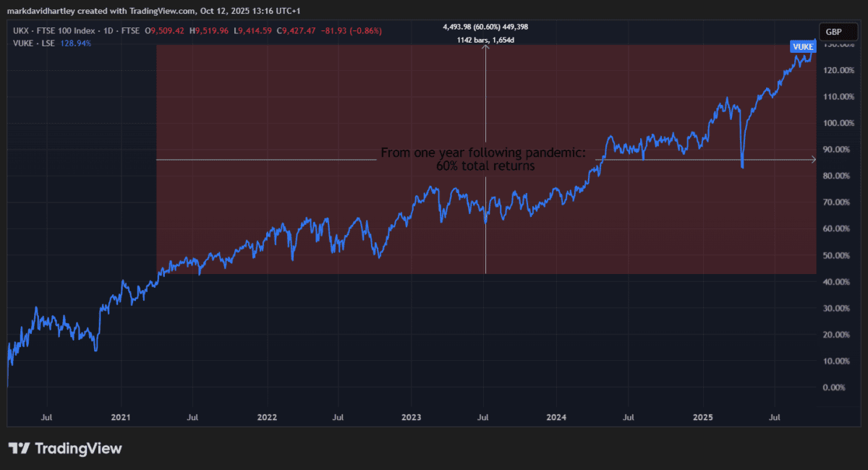Open the GBP currency selector
Image resolution: width=868 pixels, height=470 pixels.
833,32
